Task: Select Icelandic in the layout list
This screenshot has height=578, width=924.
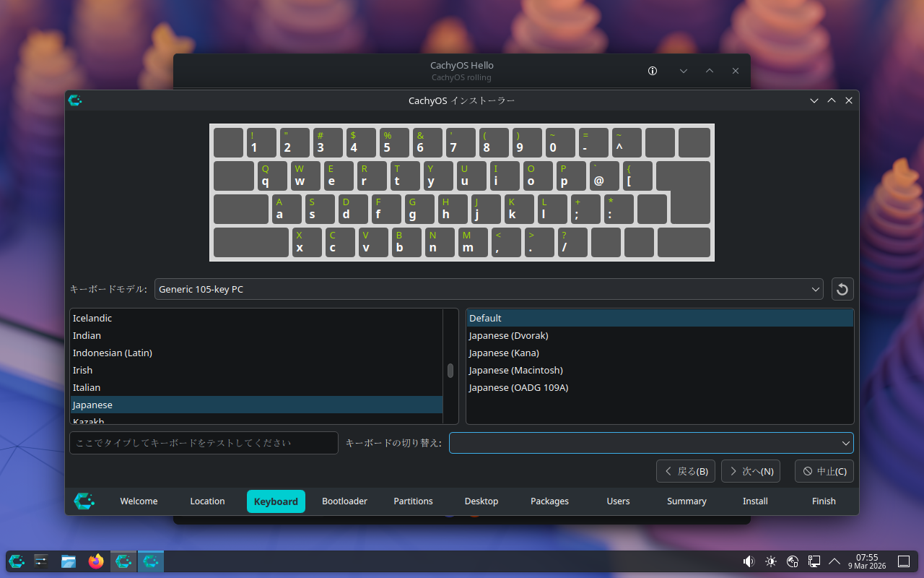Action: click(256, 318)
